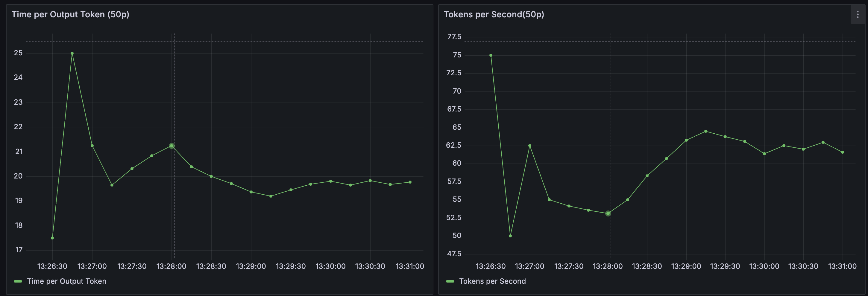This screenshot has width=868, height=296.
Task: Click the last data point in Time per Output Token chart
Action: 410,182
